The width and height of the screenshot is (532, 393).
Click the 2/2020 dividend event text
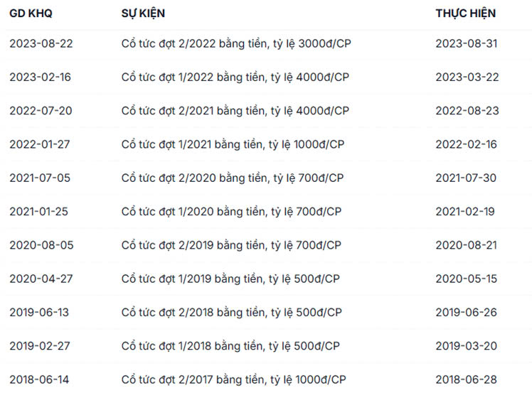233,178
